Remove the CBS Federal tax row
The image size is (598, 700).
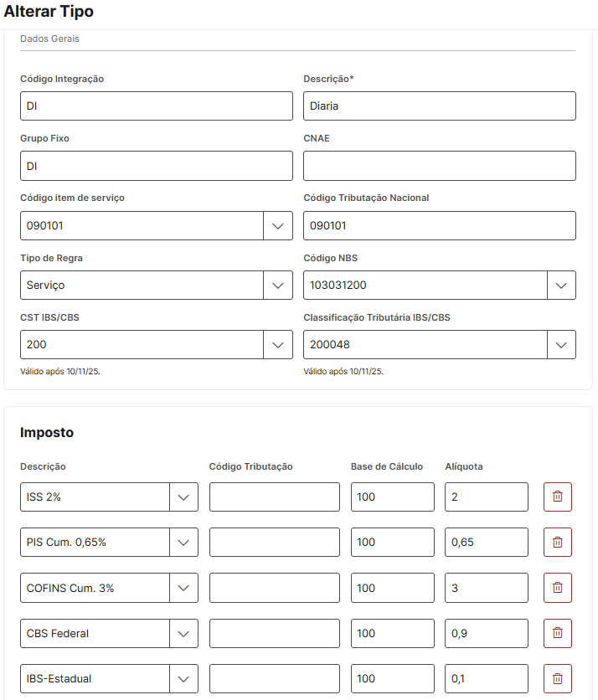click(557, 633)
